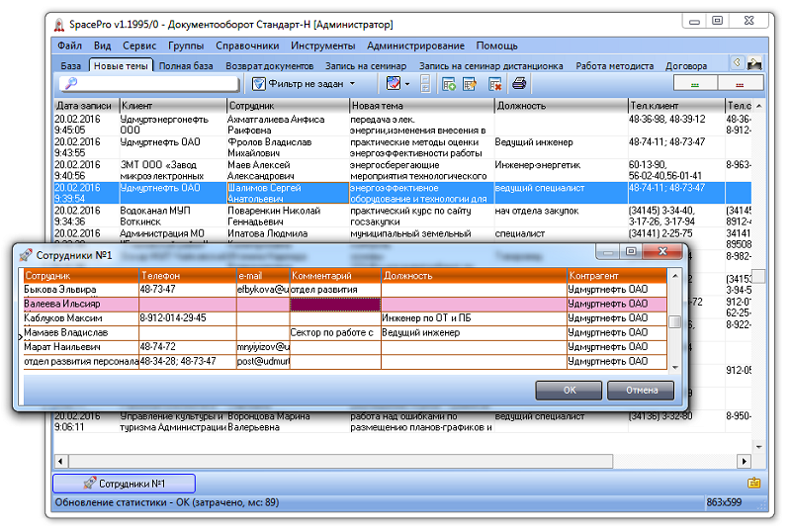Open the Файл menu

click(x=69, y=45)
